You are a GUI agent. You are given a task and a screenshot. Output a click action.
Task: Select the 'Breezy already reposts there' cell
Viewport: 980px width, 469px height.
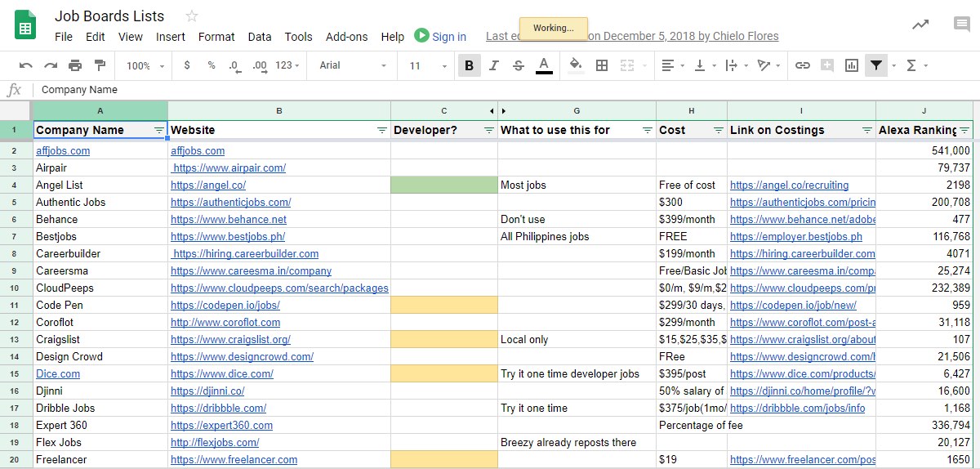(x=577, y=443)
